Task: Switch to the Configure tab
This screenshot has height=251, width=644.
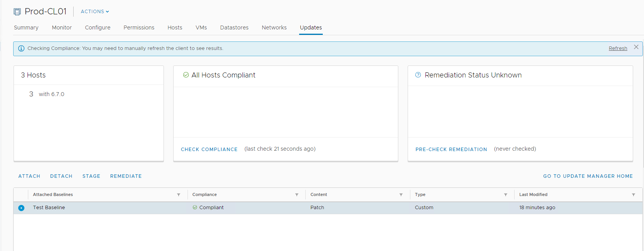Action: coord(98,28)
